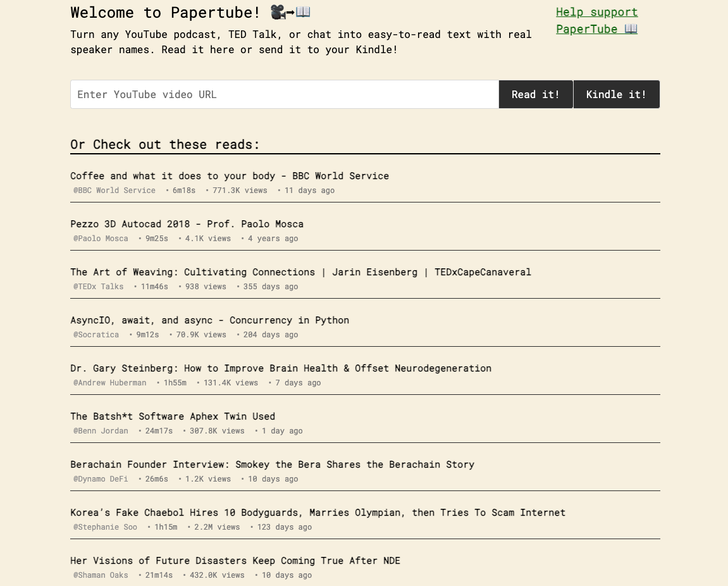Screen dimensions: 728x586
Task: Click the 70.9K views count
Action: [201, 335]
